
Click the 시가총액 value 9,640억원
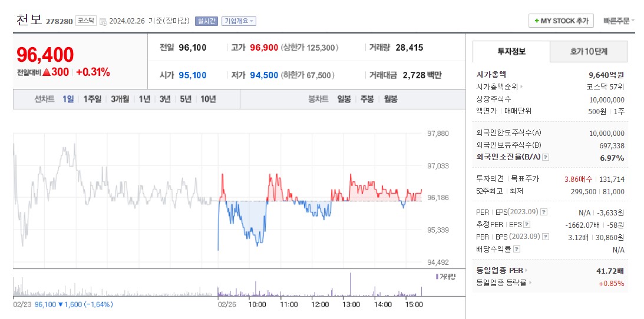[x=607, y=75]
